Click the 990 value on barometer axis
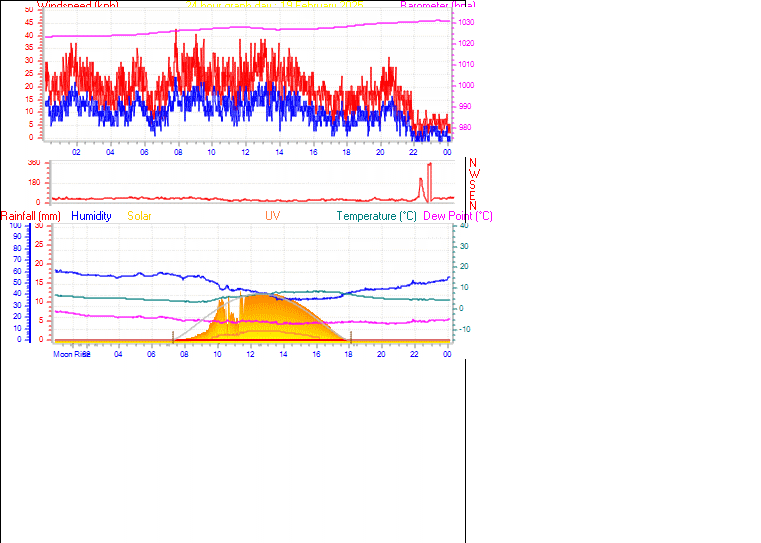This screenshot has width=761, height=543. (464, 106)
